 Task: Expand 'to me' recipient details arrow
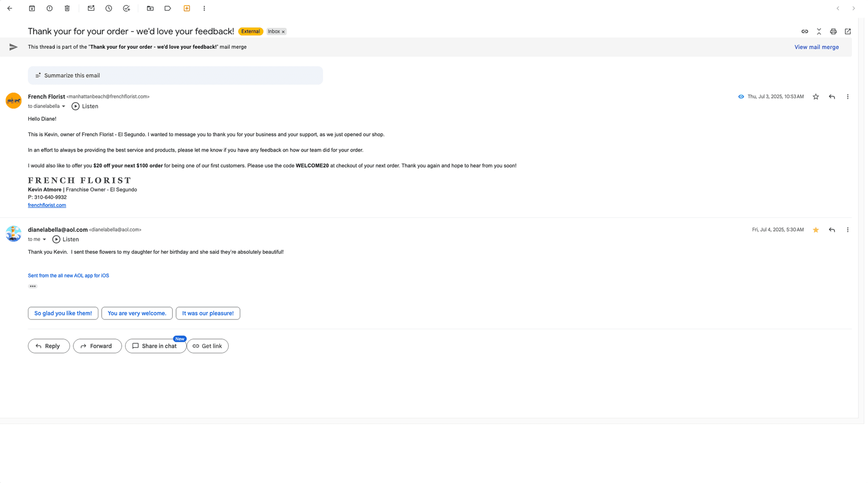click(44, 239)
